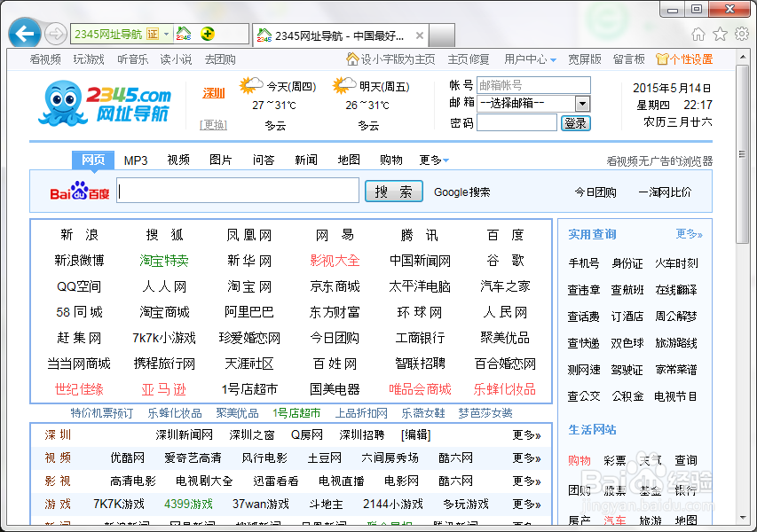
Task: Switch to the 视频 search tab
Action: pos(178,160)
